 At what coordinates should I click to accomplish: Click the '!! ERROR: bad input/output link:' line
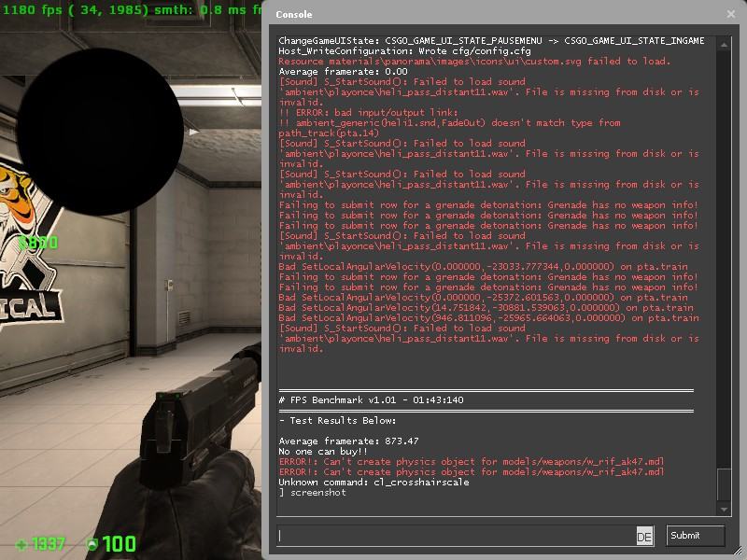[x=368, y=113]
